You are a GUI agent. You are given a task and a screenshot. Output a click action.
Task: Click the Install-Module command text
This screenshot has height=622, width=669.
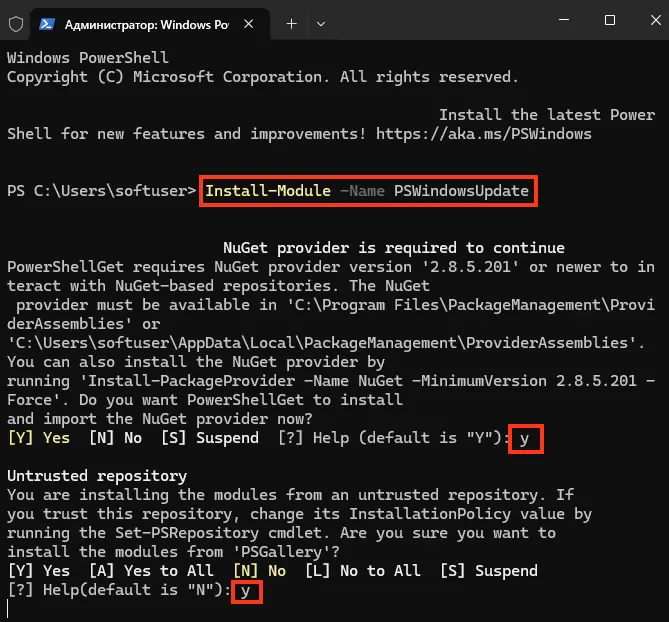click(268, 191)
